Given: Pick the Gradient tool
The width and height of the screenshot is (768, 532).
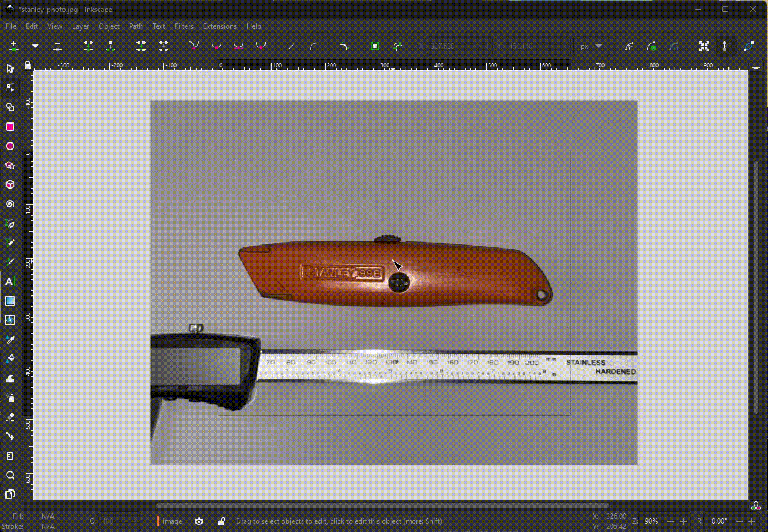Looking at the screenshot, I should 10,301.
